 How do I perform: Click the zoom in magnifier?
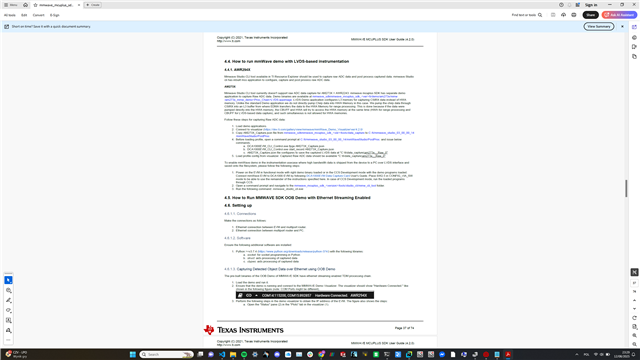click(x=634, y=336)
